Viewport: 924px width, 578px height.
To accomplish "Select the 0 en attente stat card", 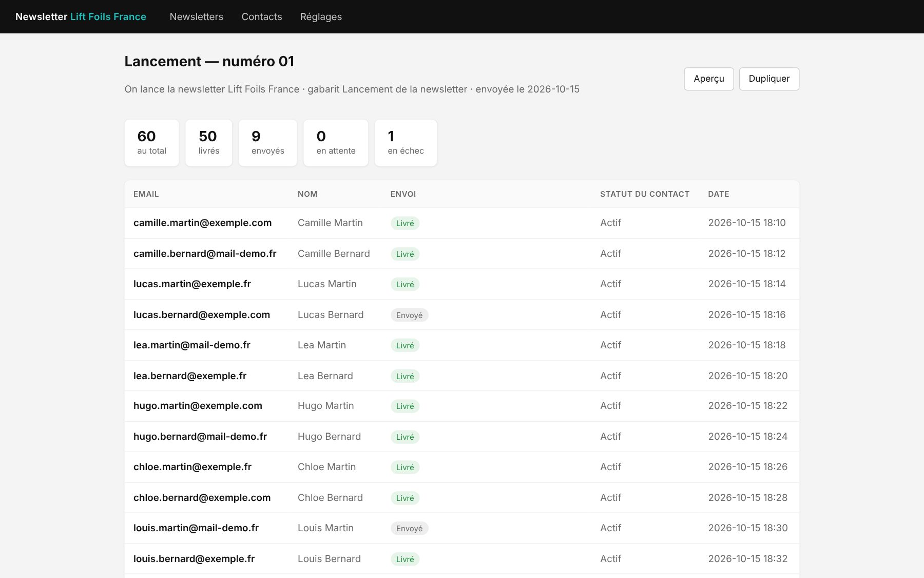I will [x=336, y=143].
